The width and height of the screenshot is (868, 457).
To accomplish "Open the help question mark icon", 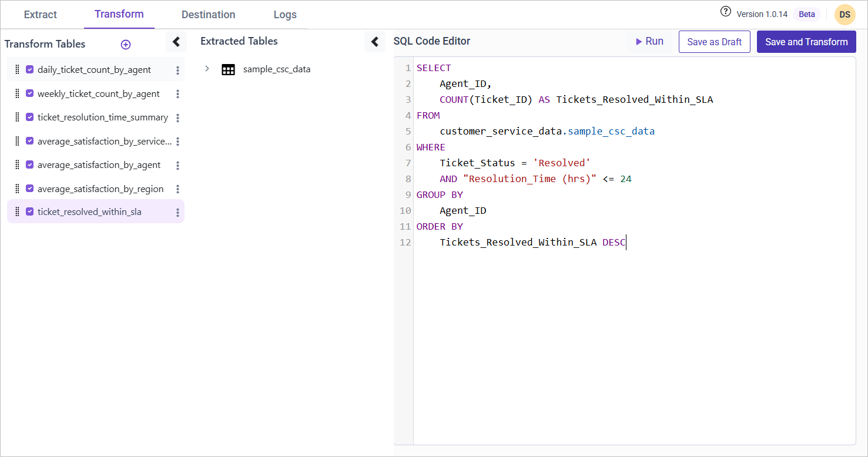I will (x=726, y=12).
